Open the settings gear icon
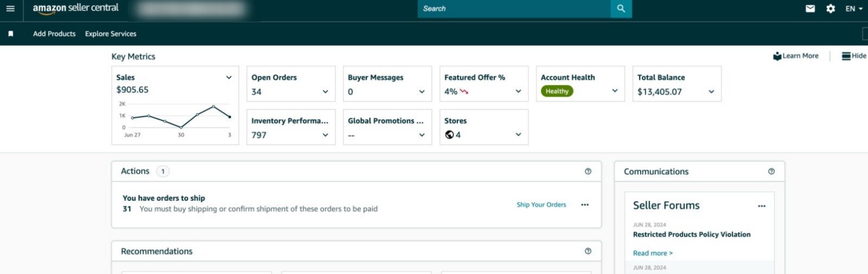 [x=831, y=9]
